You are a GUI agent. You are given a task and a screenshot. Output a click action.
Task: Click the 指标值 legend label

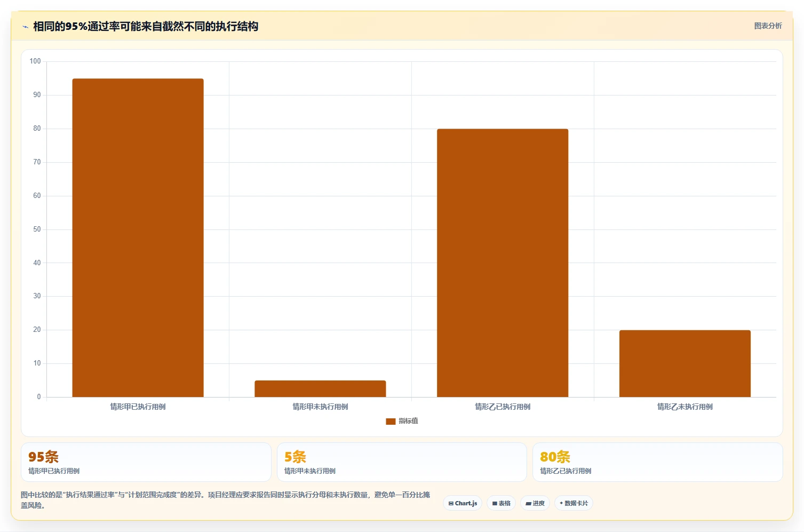[x=408, y=421]
